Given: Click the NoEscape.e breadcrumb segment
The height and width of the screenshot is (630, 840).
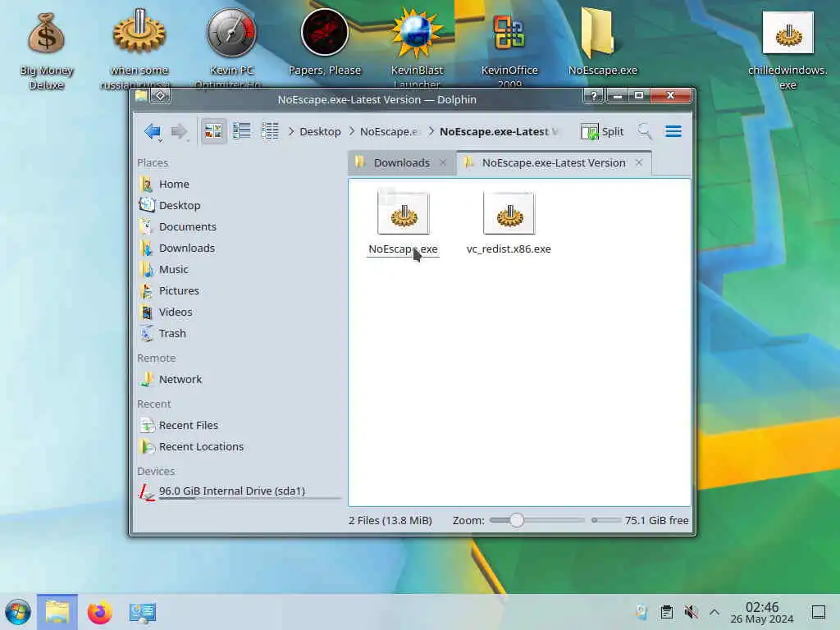Looking at the screenshot, I should point(390,132).
